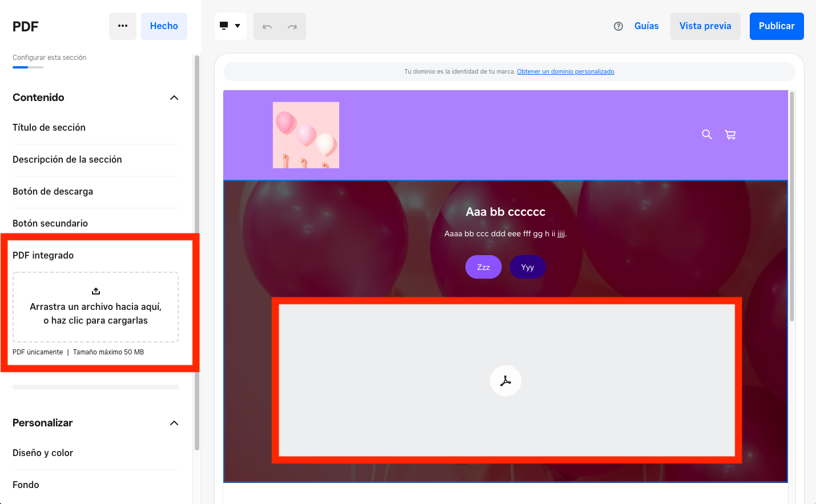Click the search magnifier in site header
Viewport: 816px width, 504px height.
[x=707, y=135]
